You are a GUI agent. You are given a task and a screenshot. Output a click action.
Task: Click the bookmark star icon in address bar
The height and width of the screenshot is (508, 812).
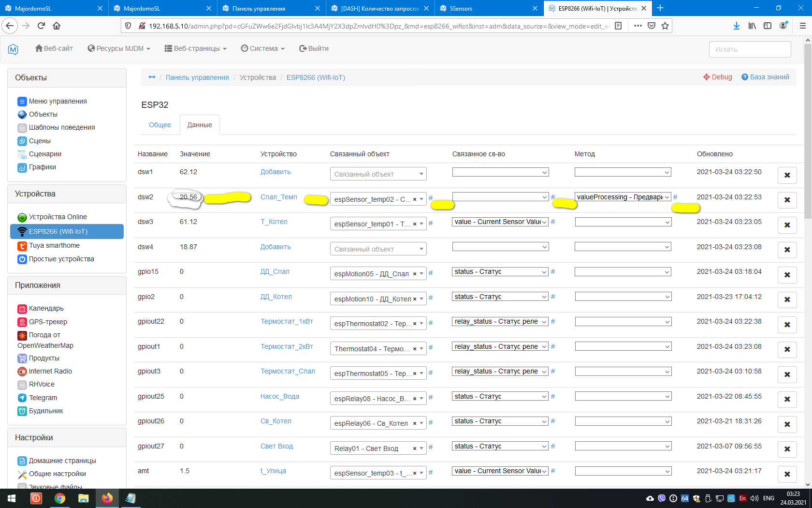(665, 26)
